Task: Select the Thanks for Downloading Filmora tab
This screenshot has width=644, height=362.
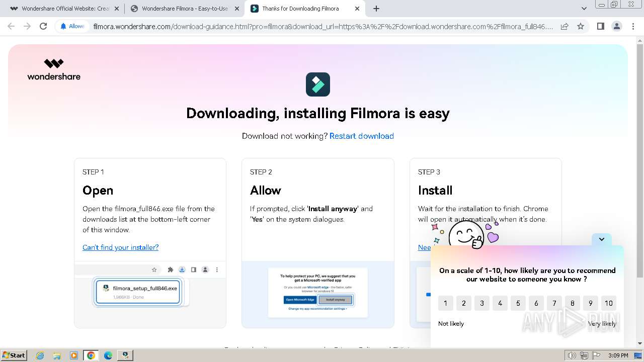Action: click(305, 9)
